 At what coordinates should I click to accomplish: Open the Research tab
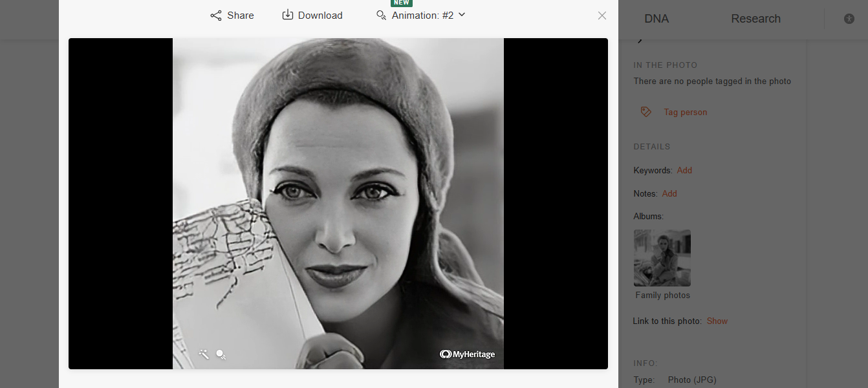(x=755, y=18)
